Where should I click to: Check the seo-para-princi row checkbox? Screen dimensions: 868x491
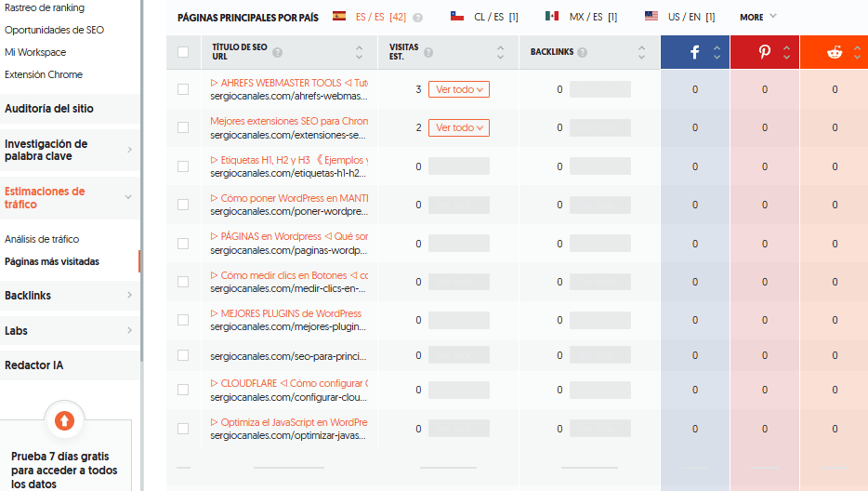[x=183, y=355]
